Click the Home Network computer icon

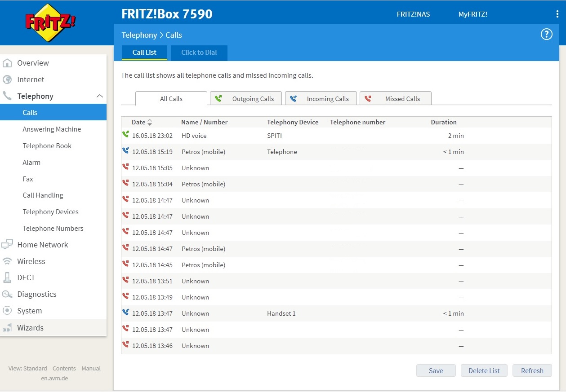tap(7, 245)
